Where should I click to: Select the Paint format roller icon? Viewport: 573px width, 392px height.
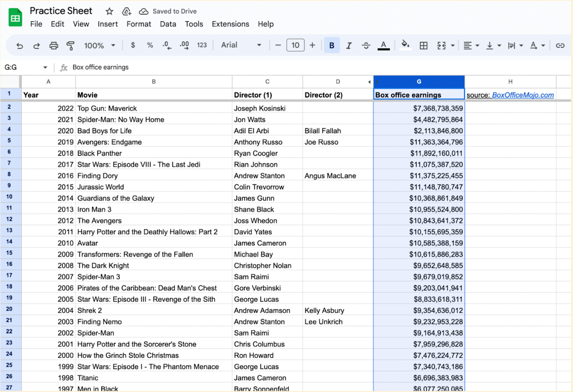point(70,46)
